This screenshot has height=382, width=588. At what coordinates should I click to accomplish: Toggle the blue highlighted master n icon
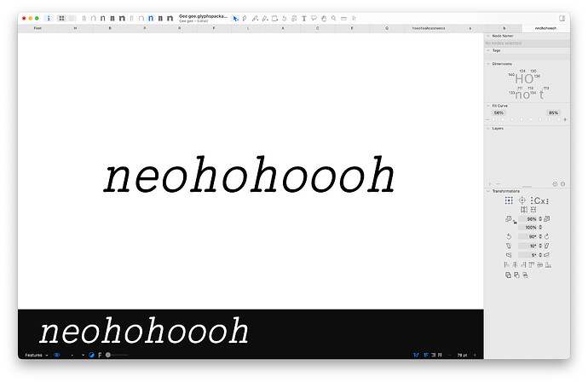(x=151, y=18)
